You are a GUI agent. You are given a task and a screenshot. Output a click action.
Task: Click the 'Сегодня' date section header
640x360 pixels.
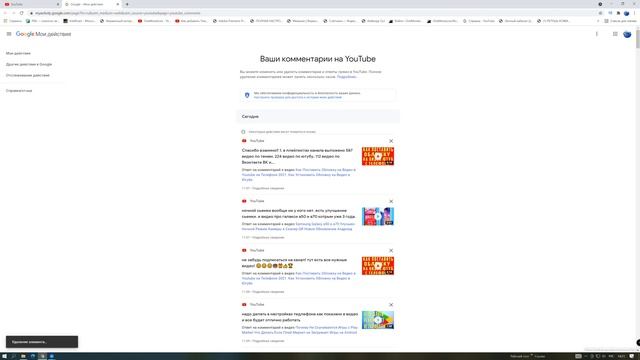pyautogui.click(x=318, y=116)
